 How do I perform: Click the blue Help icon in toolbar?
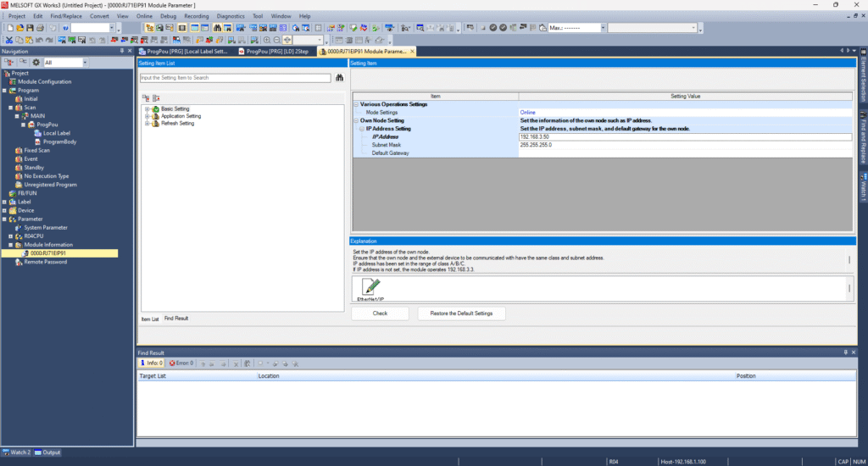click(65, 28)
